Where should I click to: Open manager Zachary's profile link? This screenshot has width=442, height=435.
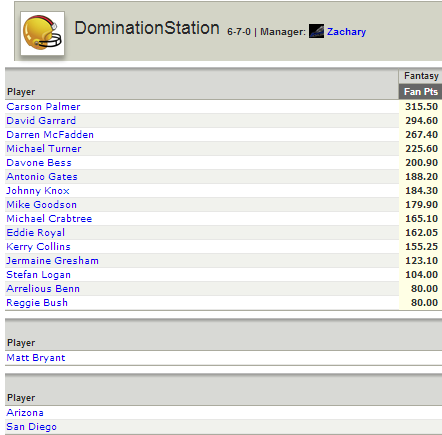pyautogui.click(x=346, y=32)
